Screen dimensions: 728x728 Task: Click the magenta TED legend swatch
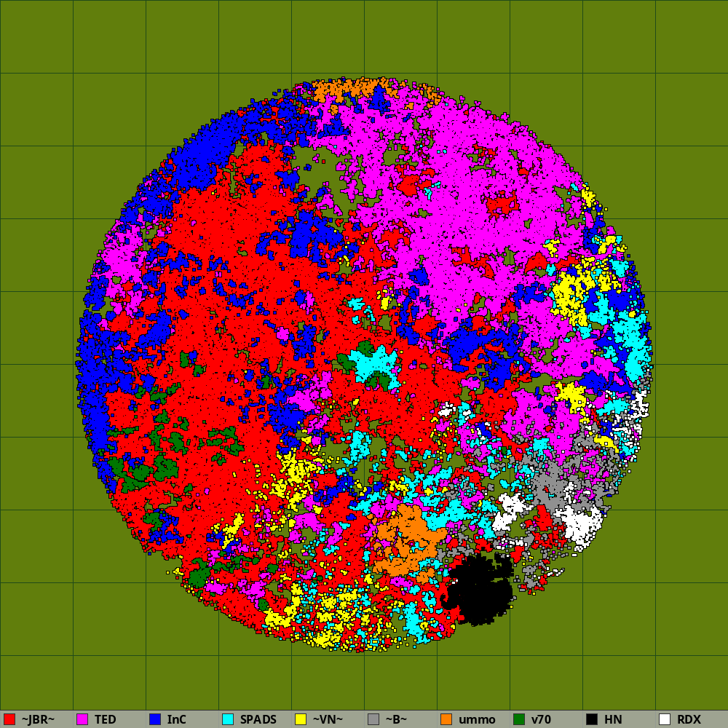coord(82,719)
